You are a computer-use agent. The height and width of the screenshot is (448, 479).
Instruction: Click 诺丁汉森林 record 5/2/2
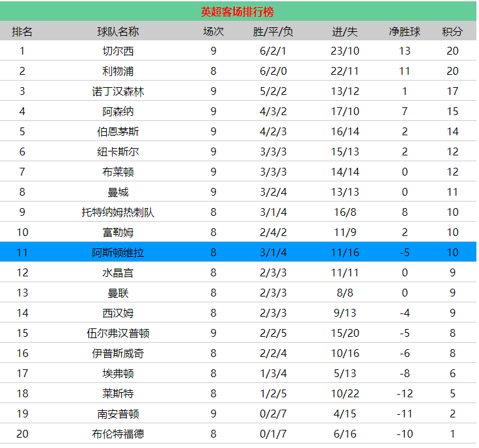(273, 91)
